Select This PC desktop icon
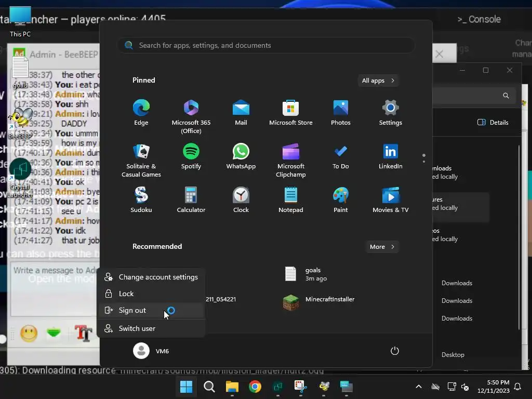Image resolution: width=532 pixels, height=399 pixels. [x=20, y=22]
